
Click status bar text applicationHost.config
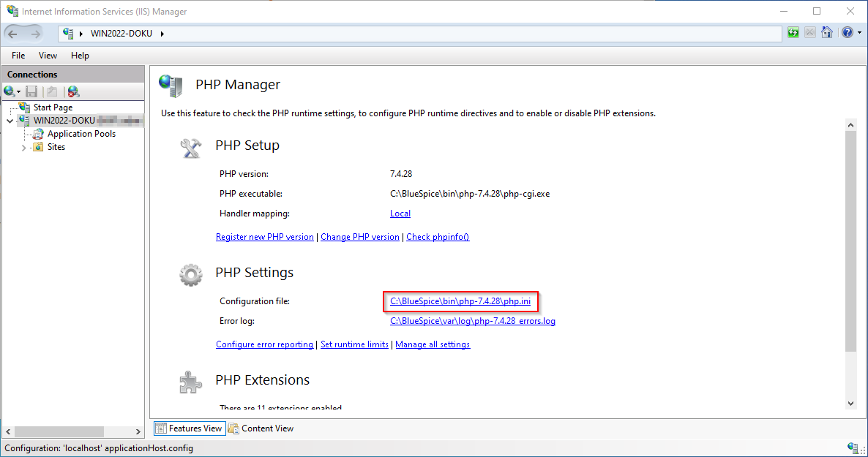pos(149,448)
